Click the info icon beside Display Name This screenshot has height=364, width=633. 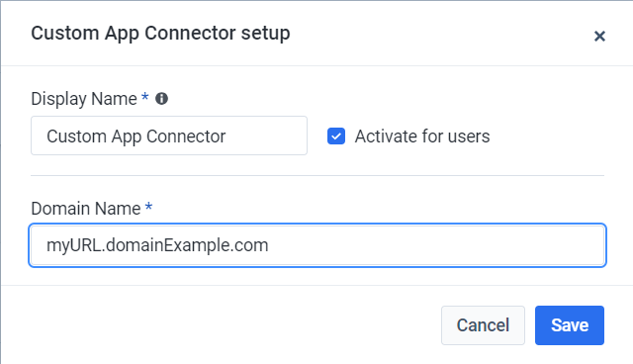tap(161, 99)
